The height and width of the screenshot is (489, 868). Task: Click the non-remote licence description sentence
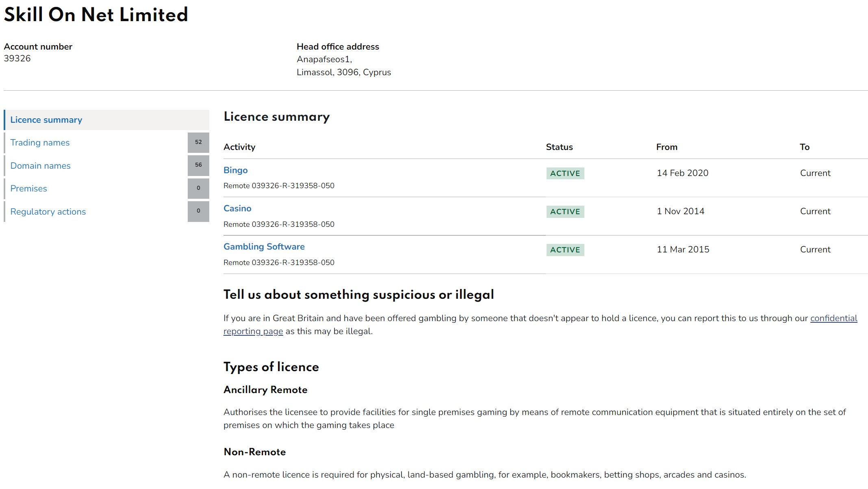(x=485, y=475)
